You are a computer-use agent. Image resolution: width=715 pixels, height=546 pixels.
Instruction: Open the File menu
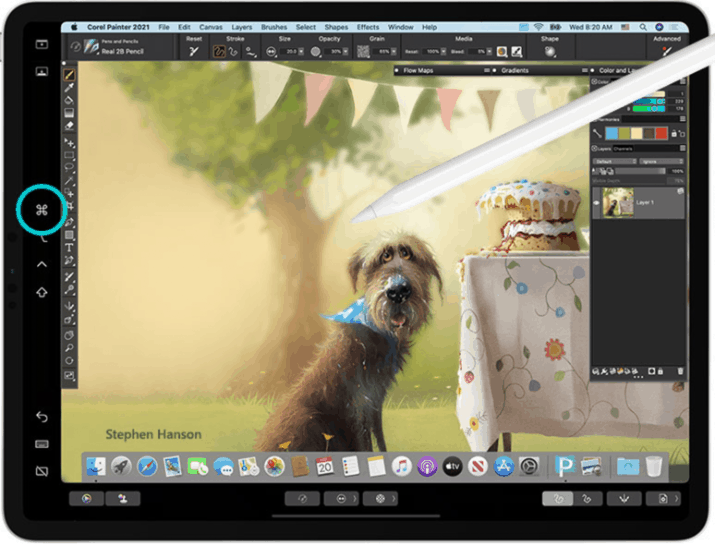(x=164, y=27)
